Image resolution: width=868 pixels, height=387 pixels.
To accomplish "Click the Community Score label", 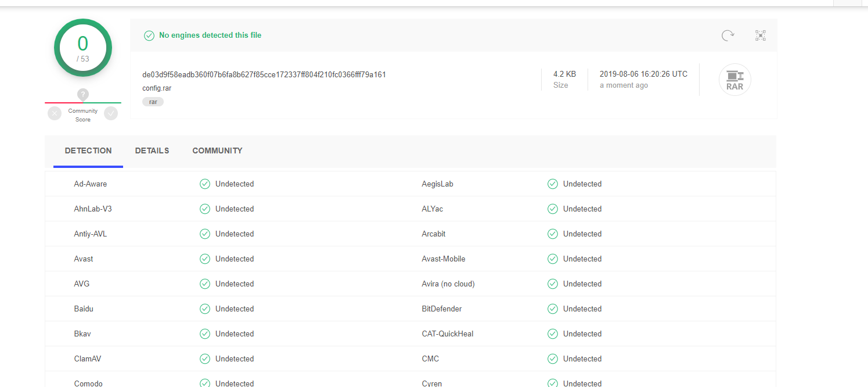I will click(83, 115).
